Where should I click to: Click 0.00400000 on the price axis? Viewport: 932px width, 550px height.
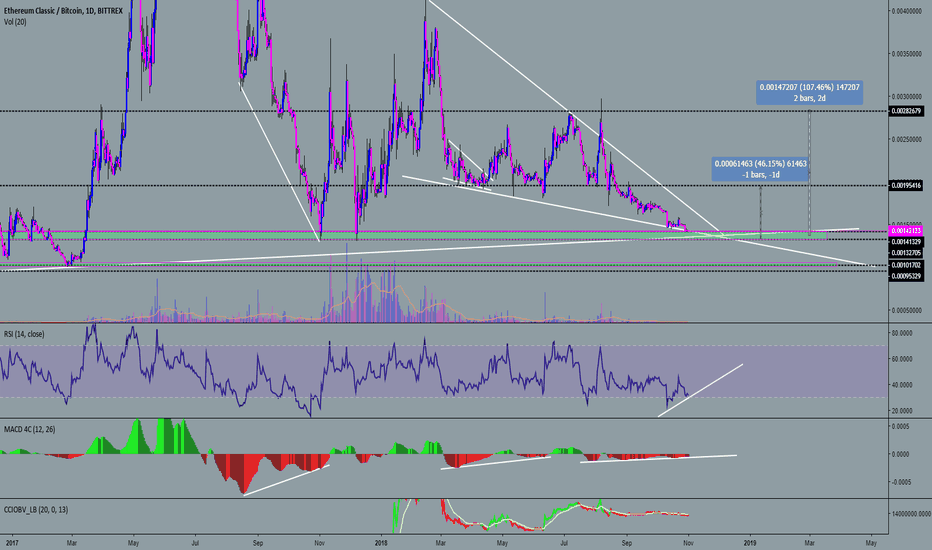(906, 11)
